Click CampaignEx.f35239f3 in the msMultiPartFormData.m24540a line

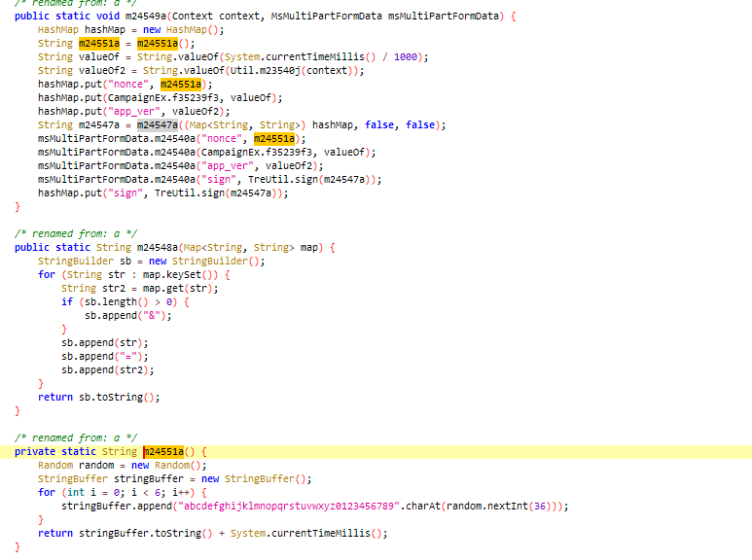257,152
